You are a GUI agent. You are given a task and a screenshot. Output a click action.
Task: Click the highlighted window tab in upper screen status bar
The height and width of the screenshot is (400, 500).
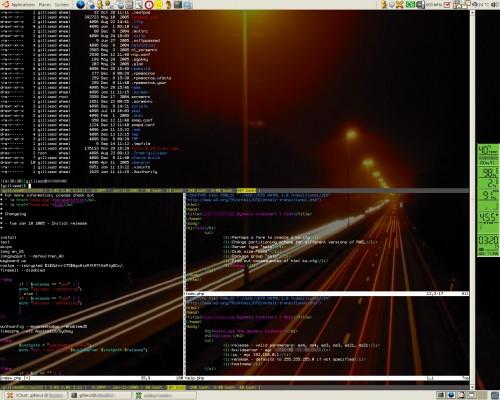pos(246,191)
